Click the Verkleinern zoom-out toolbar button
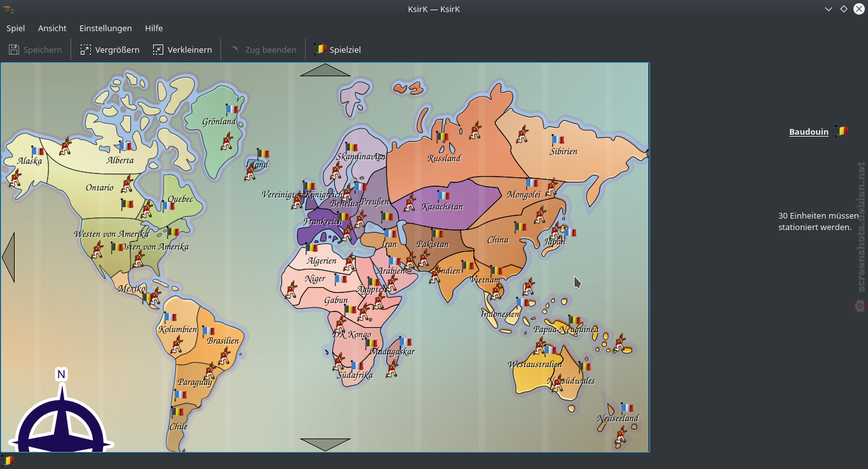The height and width of the screenshot is (469, 868). point(182,50)
